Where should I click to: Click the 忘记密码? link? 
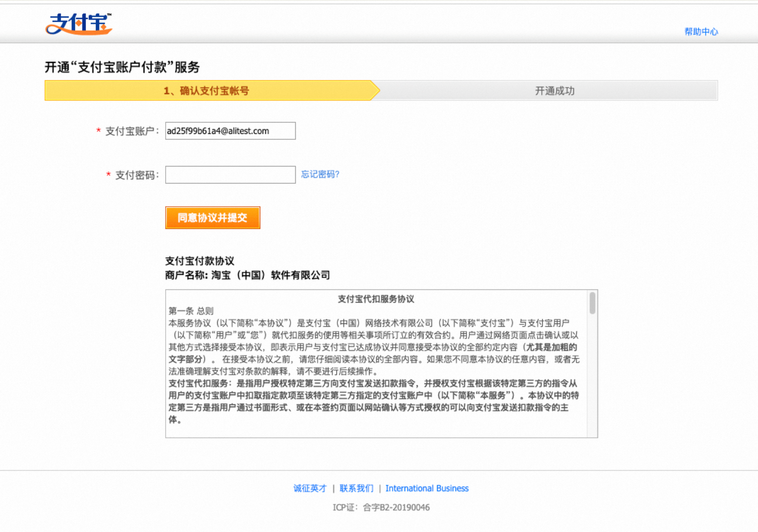tap(320, 174)
